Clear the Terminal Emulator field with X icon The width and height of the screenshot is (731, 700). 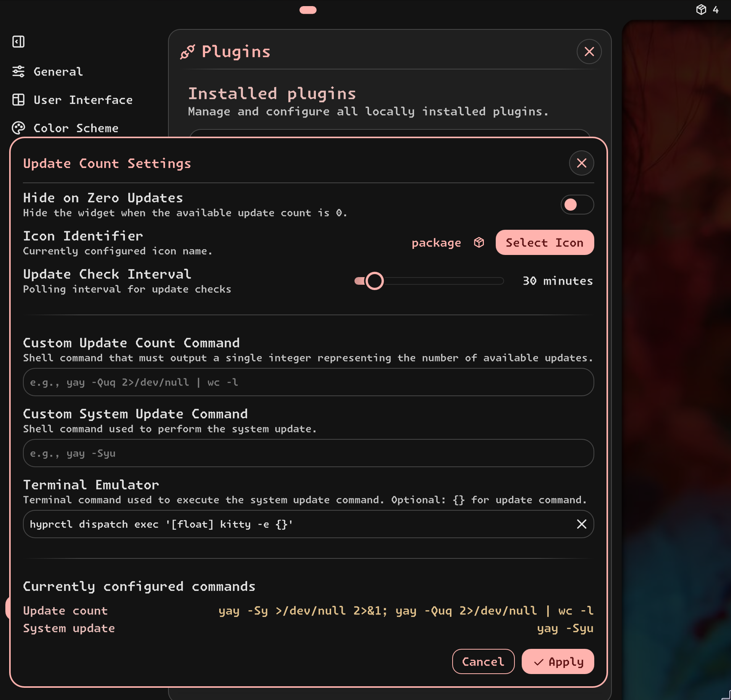tap(581, 524)
